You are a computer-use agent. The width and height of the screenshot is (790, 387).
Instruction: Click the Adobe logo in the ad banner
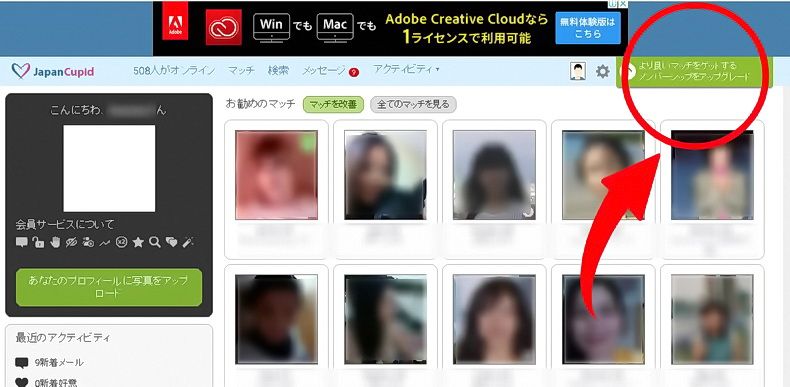pyautogui.click(x=175, y=21)
